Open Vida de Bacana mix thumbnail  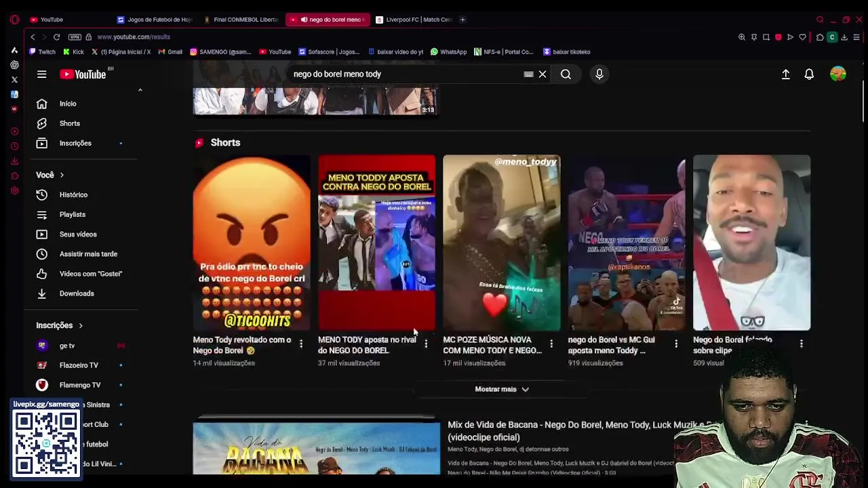pyautogui.click(x=317, y=447)
